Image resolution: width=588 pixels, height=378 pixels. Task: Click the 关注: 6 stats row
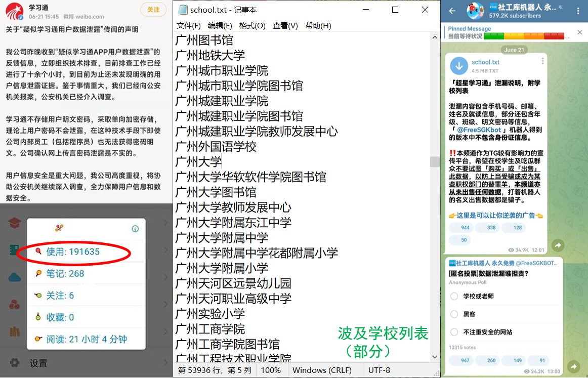pyautogui.click(x=86, y=296)
